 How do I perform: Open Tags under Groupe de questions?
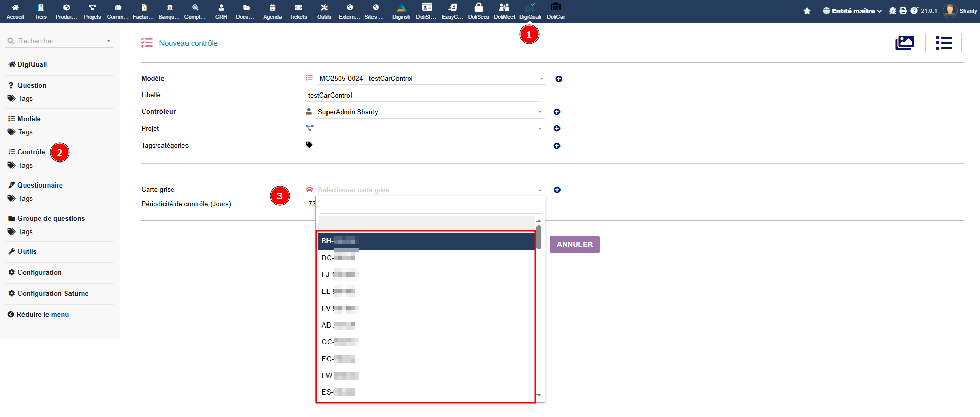pos(25,231)
